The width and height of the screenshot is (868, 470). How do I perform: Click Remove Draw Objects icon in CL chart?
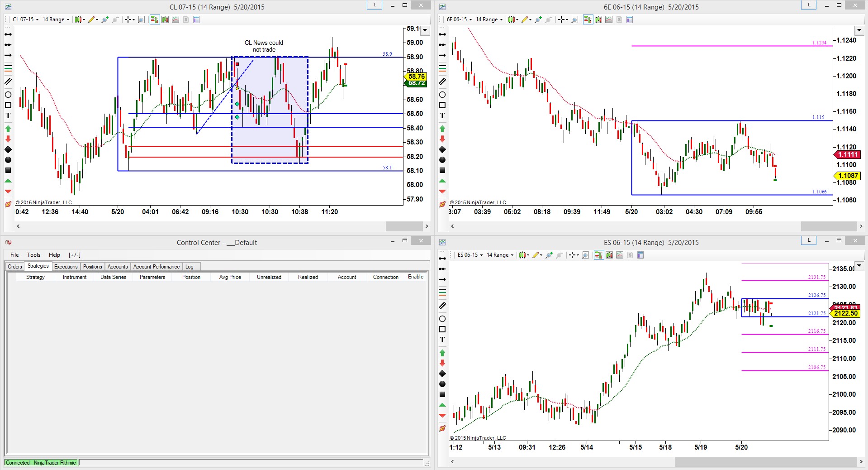coord(8,204)
